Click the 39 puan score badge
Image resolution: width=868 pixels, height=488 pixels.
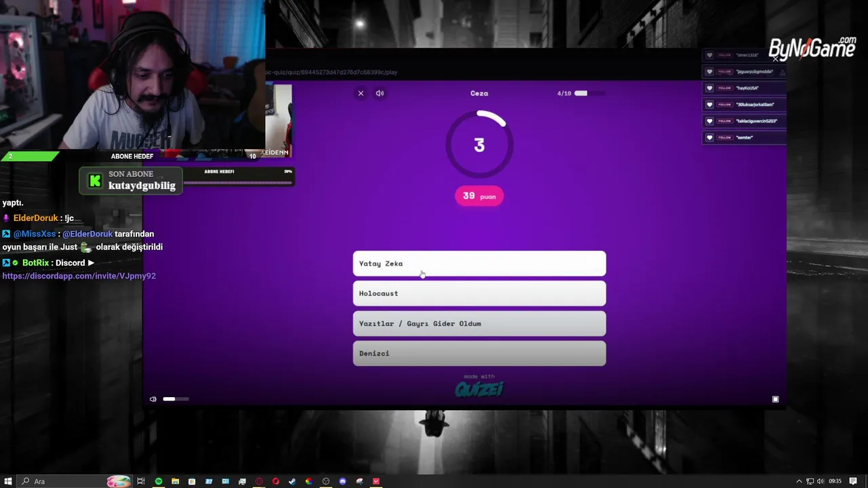(x=479, y=196)
